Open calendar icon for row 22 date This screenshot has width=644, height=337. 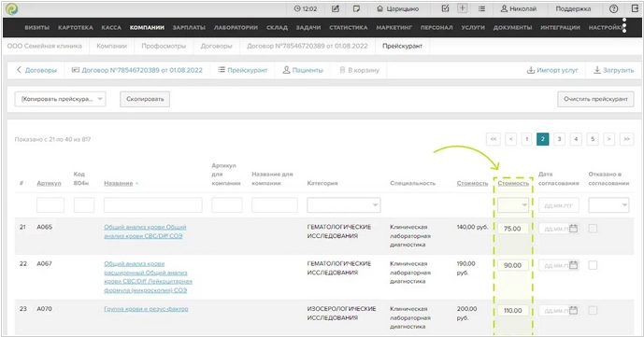(x=574, y=265)
